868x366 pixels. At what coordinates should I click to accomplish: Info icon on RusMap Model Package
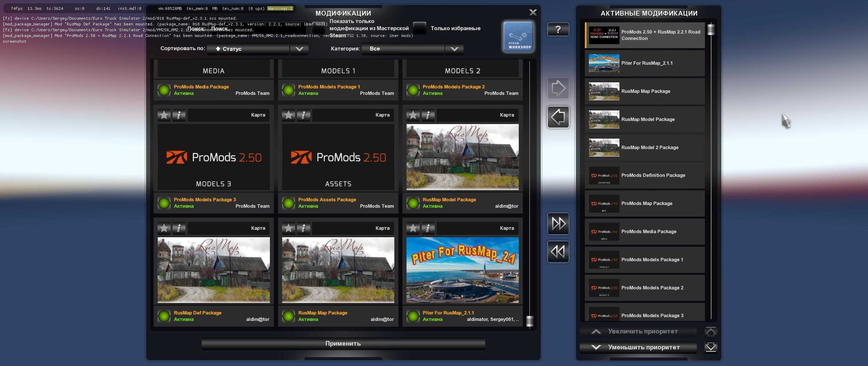[428, 115]
